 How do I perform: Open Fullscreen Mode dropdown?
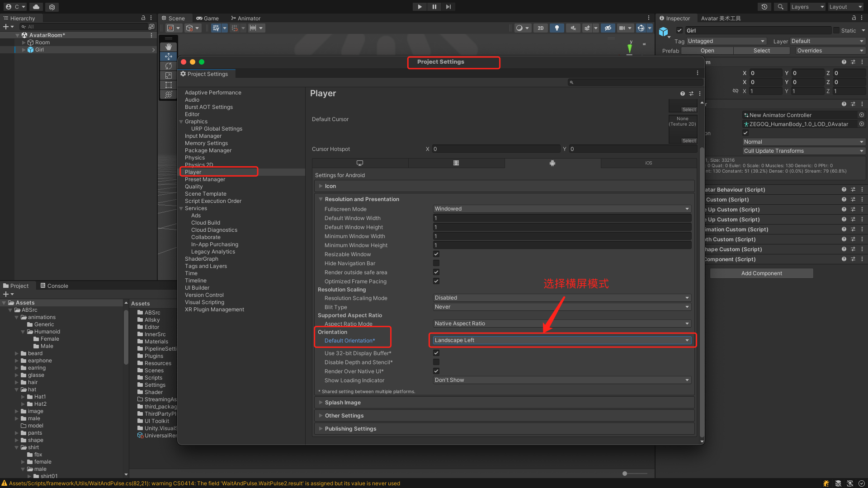[561, 209]
